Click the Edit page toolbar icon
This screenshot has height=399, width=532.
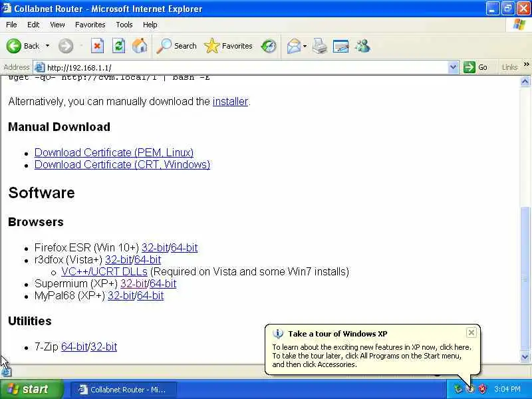pyautogui.click(x=341, y=46)
